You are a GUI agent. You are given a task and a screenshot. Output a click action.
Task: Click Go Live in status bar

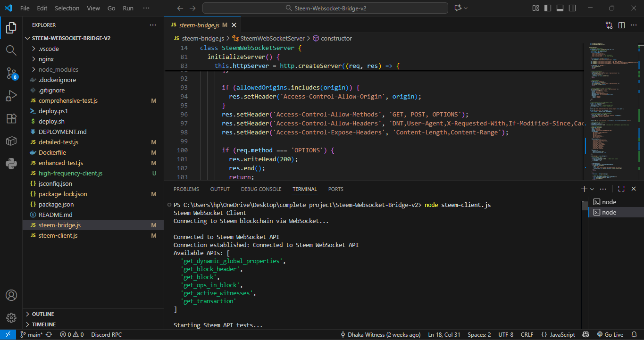610,335
